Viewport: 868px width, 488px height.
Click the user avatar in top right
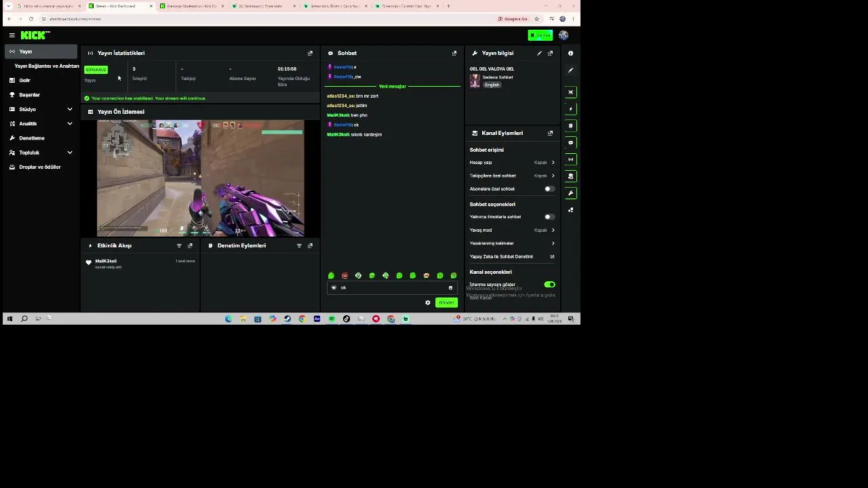tap(564, 35)
